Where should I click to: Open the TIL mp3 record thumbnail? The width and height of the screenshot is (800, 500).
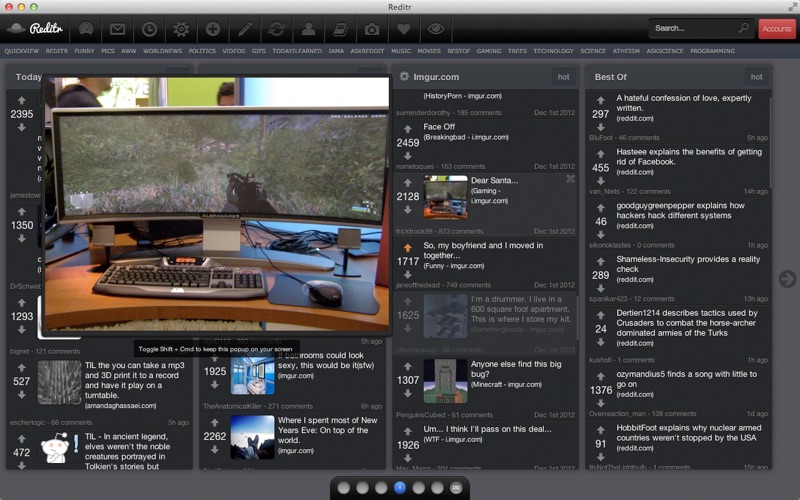click(59, 383)
